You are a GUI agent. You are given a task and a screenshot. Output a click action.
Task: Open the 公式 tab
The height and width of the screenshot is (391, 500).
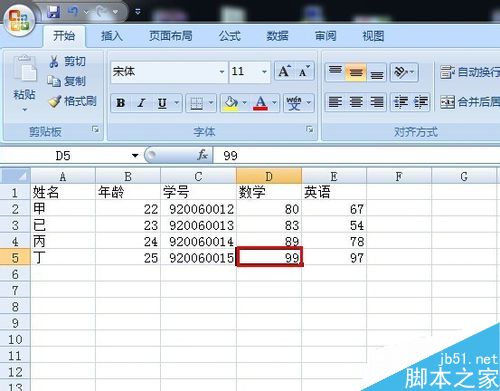click(x=229, y=36)
